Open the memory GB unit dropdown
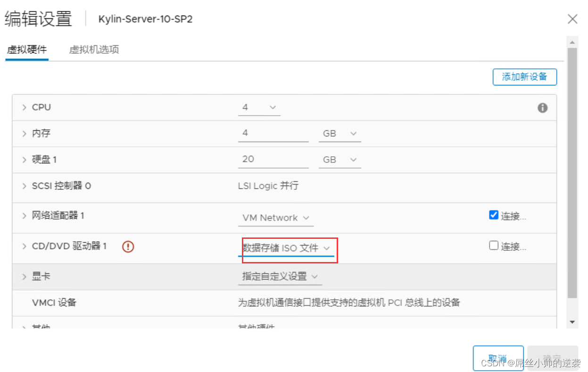Viewport: 588px width, 372px height. pyautogui.click(x=340, y=134)
